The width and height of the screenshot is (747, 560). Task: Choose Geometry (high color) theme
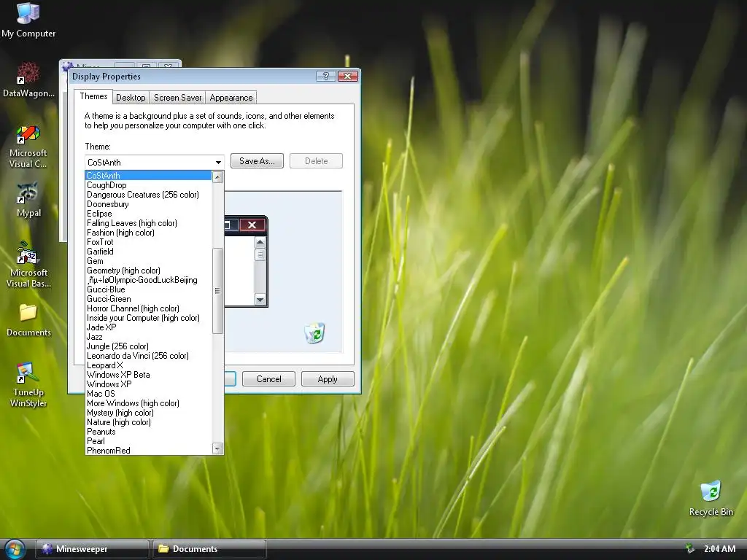coord(148,271)
